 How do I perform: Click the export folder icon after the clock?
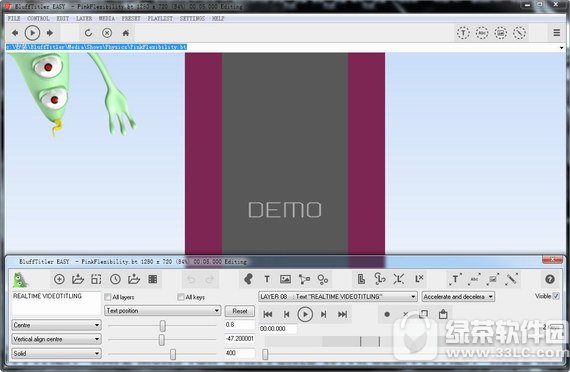pyautogui.click(x=134, y=279)
